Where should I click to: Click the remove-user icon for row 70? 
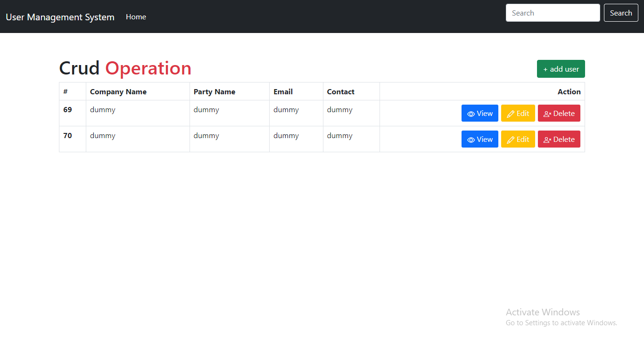(547, 140)
